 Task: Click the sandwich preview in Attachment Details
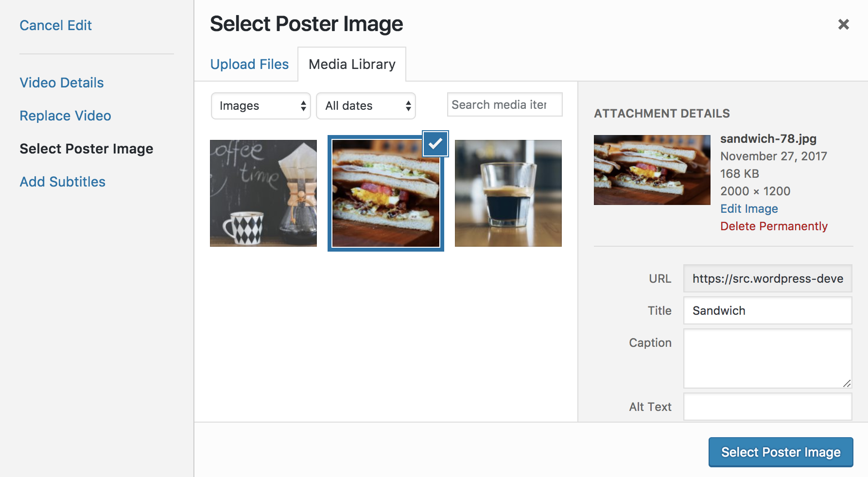click(652, 170)
